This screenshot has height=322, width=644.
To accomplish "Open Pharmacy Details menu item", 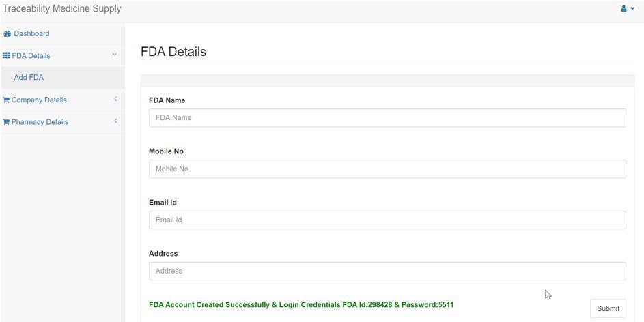I will [x=62, y=122].
